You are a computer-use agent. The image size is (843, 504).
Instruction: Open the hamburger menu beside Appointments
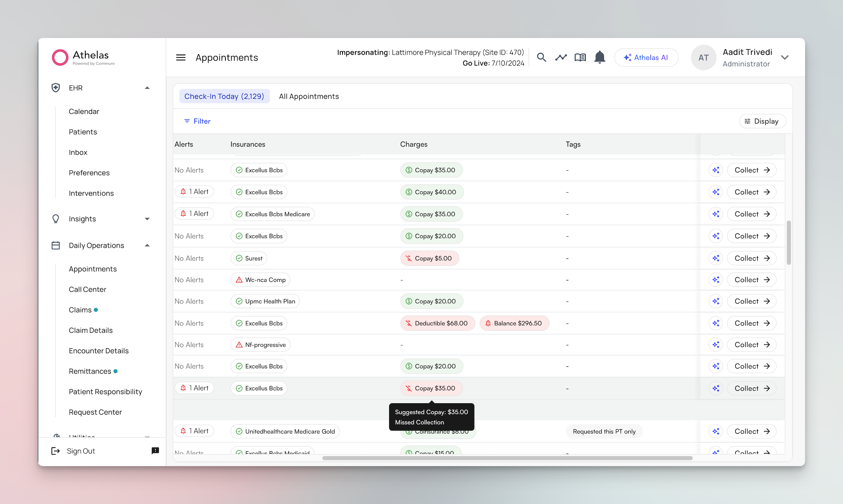(181, 57)
